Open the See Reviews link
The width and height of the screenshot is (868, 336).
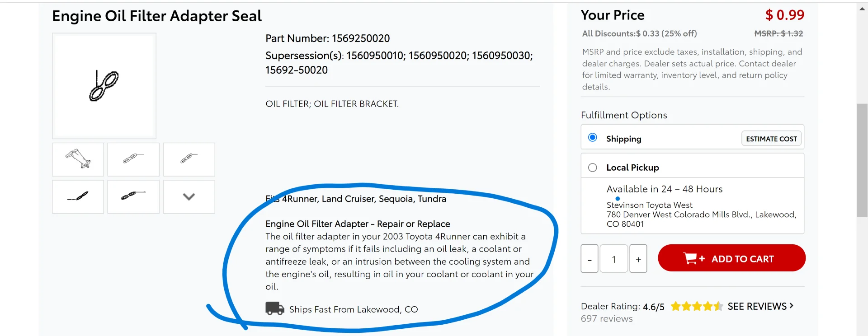(760, 306)
